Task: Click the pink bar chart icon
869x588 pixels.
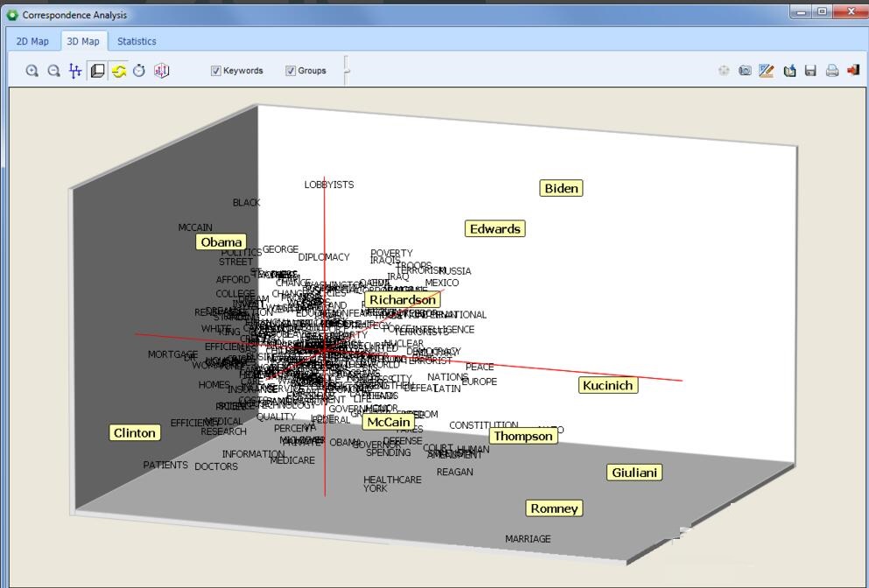Action: pyautogui.click(x=161, y=70)
